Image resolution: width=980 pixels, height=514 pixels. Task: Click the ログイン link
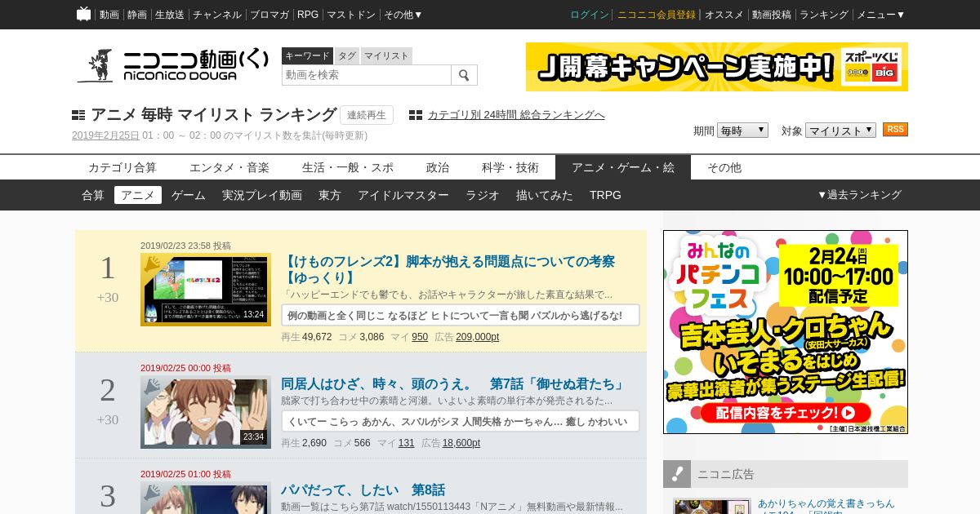pos(590,15)
